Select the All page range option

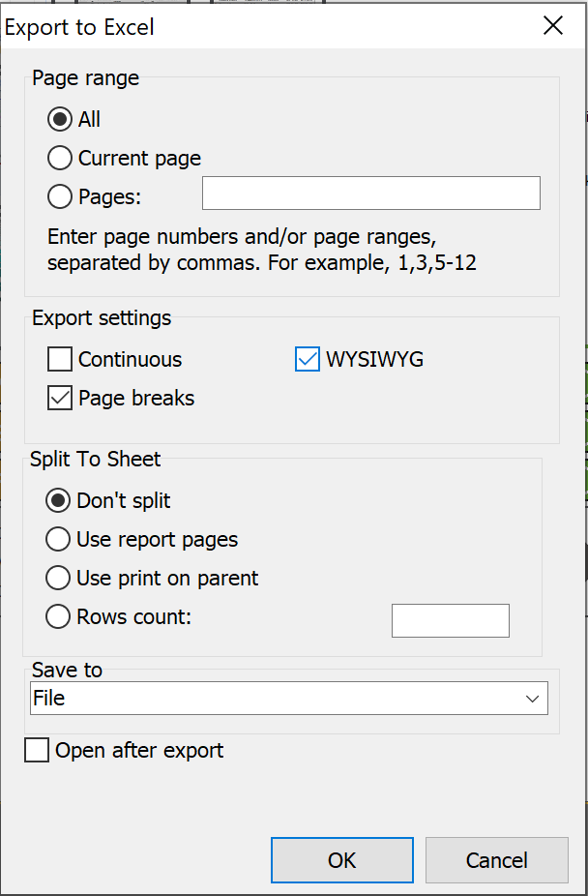[x=60, y=119]
